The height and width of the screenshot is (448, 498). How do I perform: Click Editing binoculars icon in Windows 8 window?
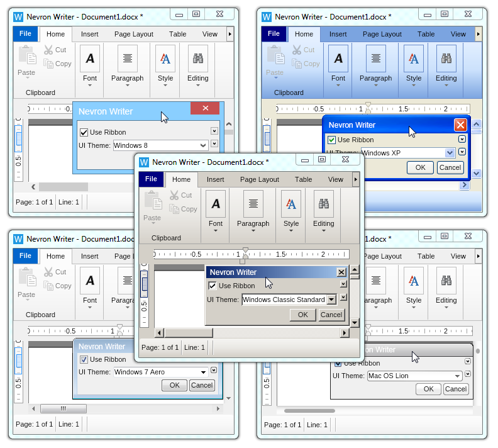pos(198,59)
